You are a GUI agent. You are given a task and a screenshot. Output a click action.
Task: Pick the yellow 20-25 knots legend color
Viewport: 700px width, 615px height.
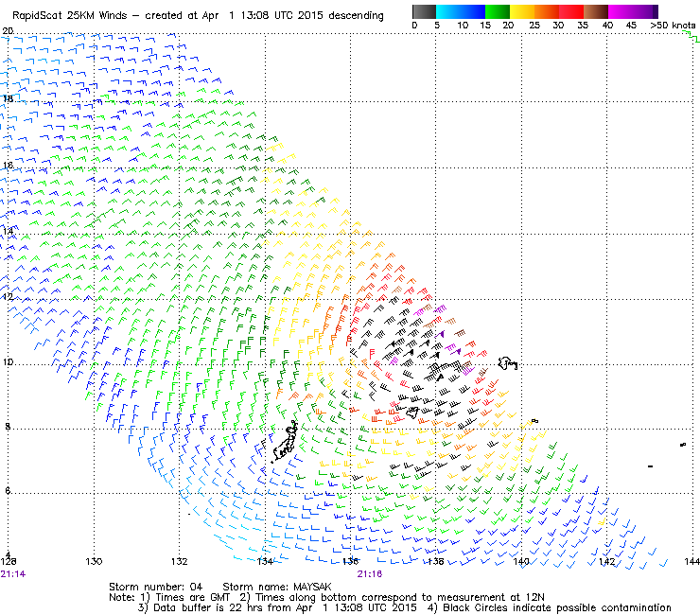coord(522,11)
